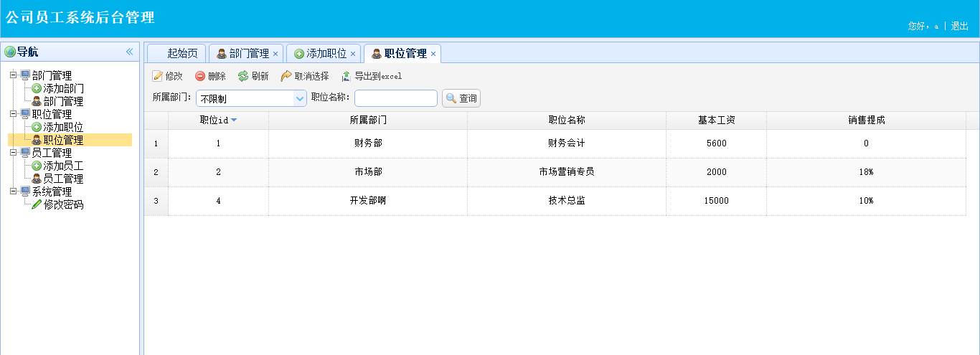
Task: Open the 所属部门 dropdown arrow
Action: point(300,98)
